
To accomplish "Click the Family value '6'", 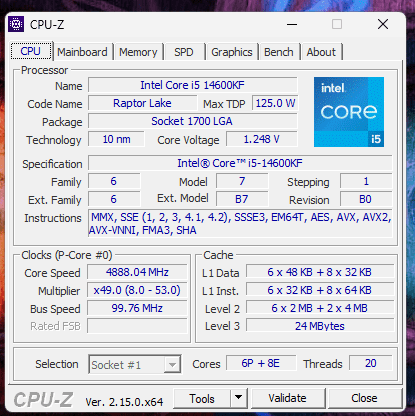I will tap(114, 181).
